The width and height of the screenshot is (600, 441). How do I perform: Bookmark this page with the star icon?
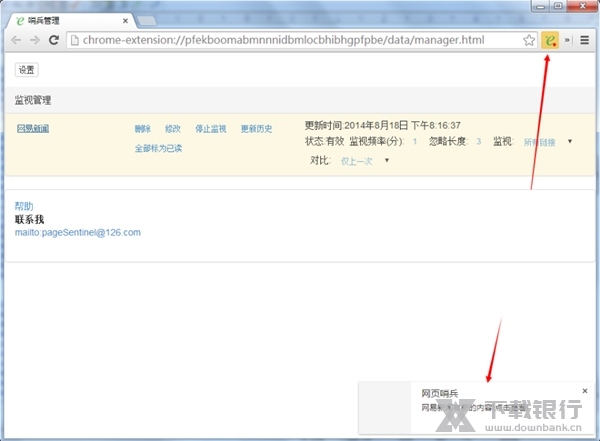(529, 40)
